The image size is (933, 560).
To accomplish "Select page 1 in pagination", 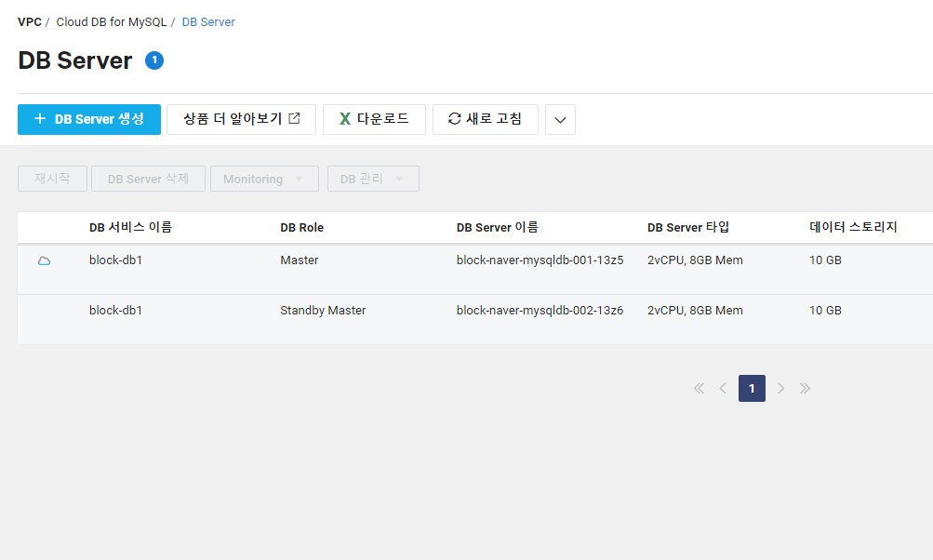I will click(752, 388).
